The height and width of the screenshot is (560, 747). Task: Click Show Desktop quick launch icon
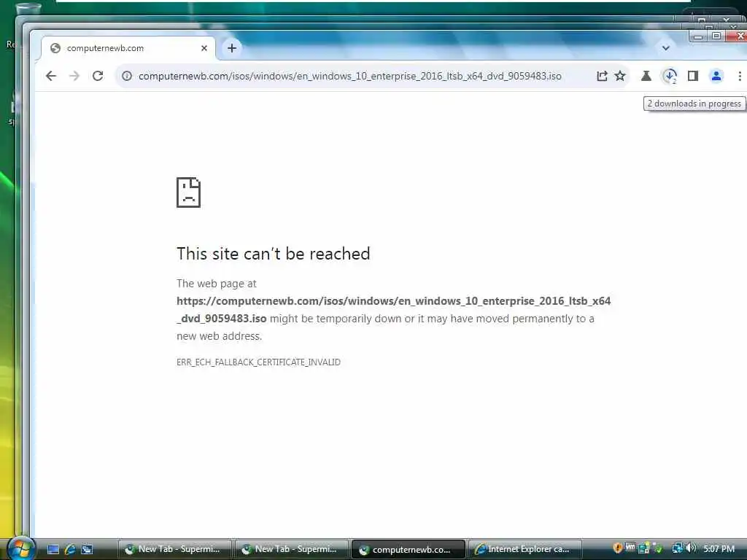click(x=53, y=550)
